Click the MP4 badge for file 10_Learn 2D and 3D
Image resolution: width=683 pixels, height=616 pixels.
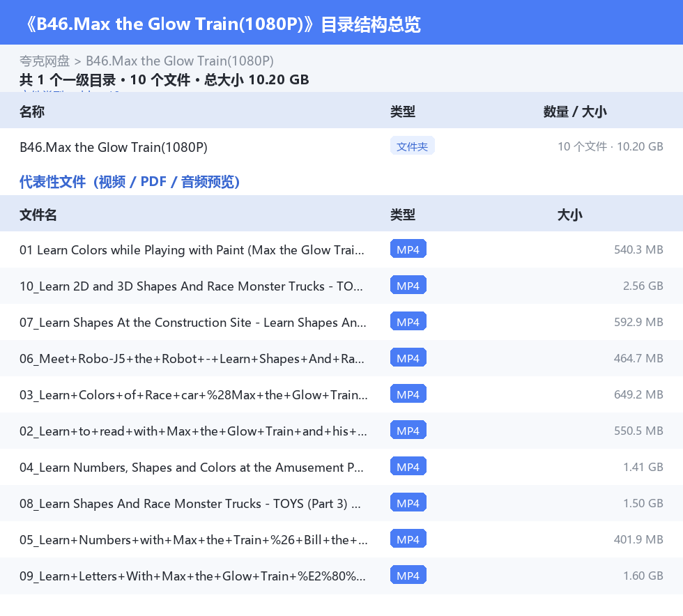pyautogui.click(x=408, y=285)
